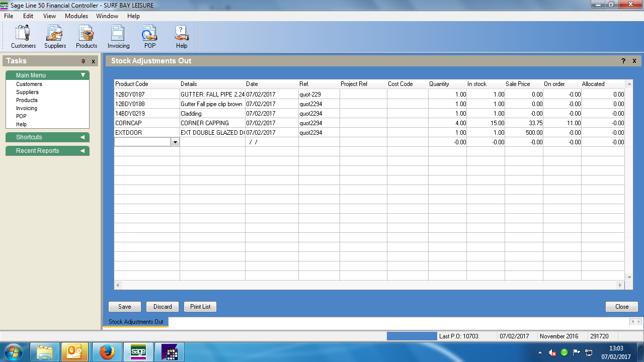Click the help question mark in Stock Adjustments header
The width and height of the screenshot is (644, 362).
[623, 61]
